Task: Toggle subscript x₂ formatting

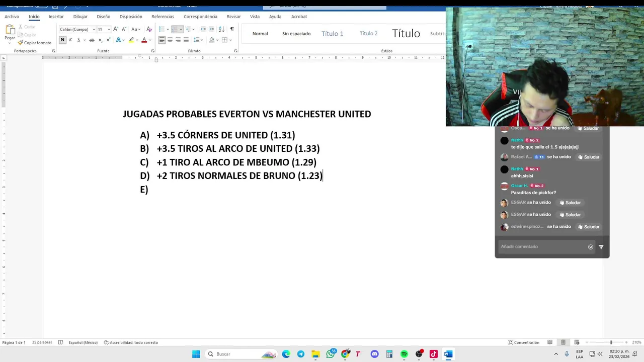Action: pos(100,40)
